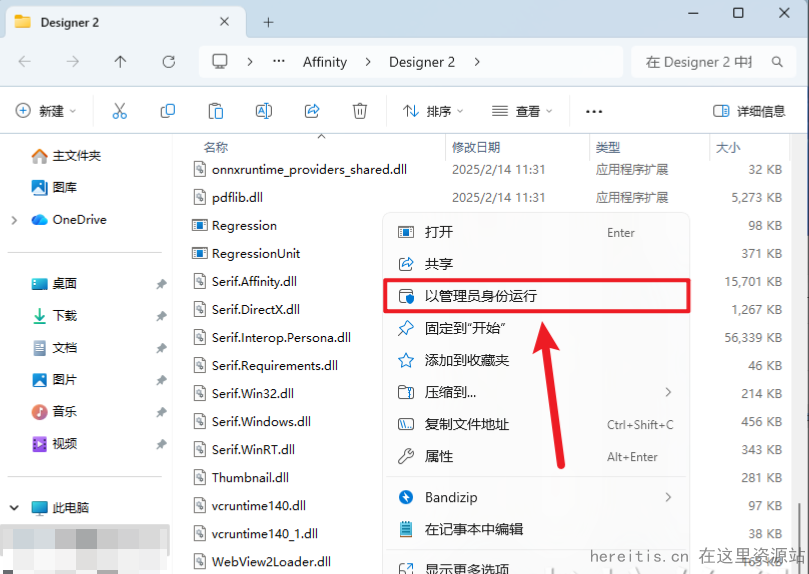Click the Rename icon in toolbar
The image size is (809, 574).
264,111
